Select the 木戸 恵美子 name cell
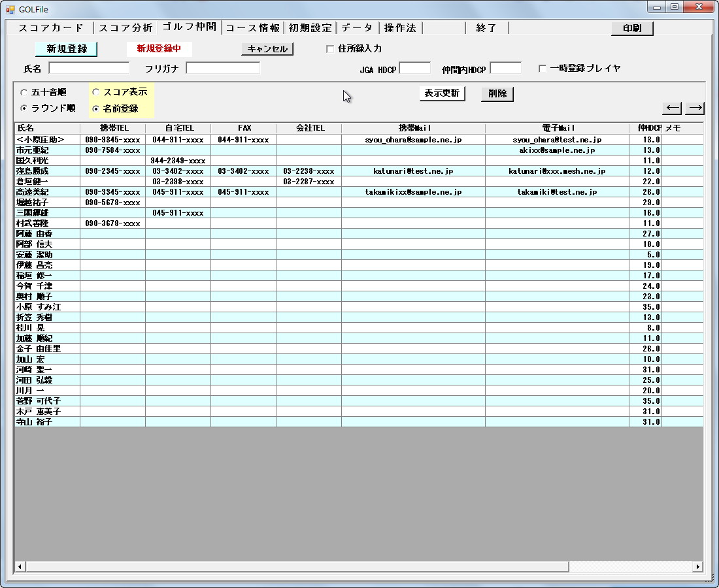This screenshot has width=719, height=588. (x=47, y=412)
